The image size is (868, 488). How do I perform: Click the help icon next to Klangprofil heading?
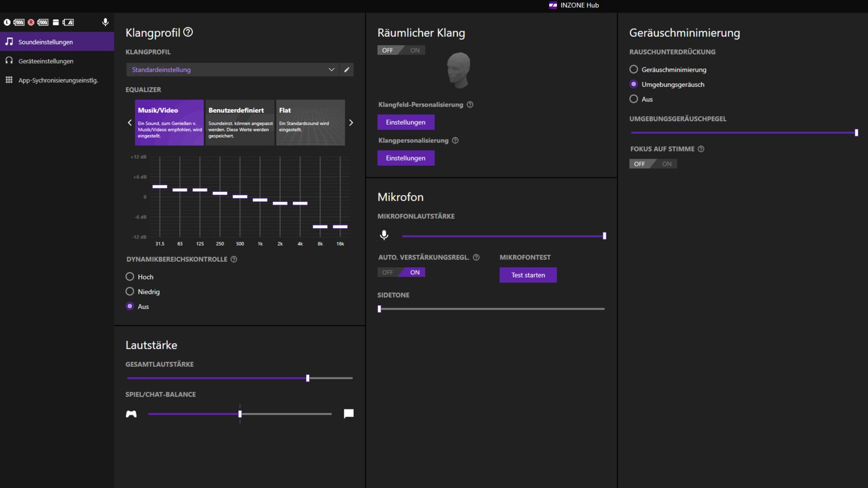(188, 32)
